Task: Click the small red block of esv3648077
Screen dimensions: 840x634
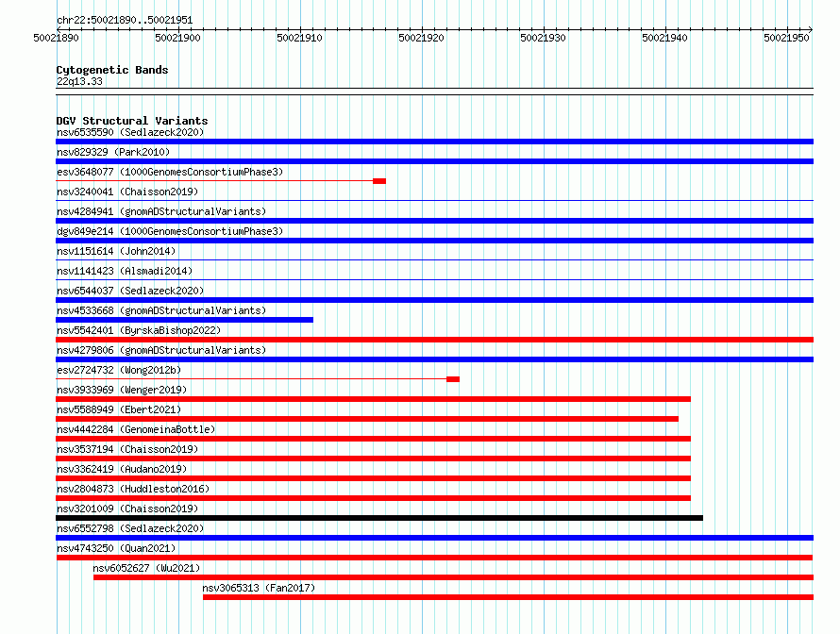Action: click(379, 181)
